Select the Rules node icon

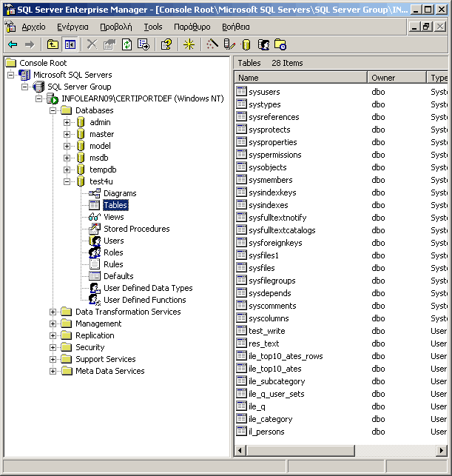click(x=95, y=264)
